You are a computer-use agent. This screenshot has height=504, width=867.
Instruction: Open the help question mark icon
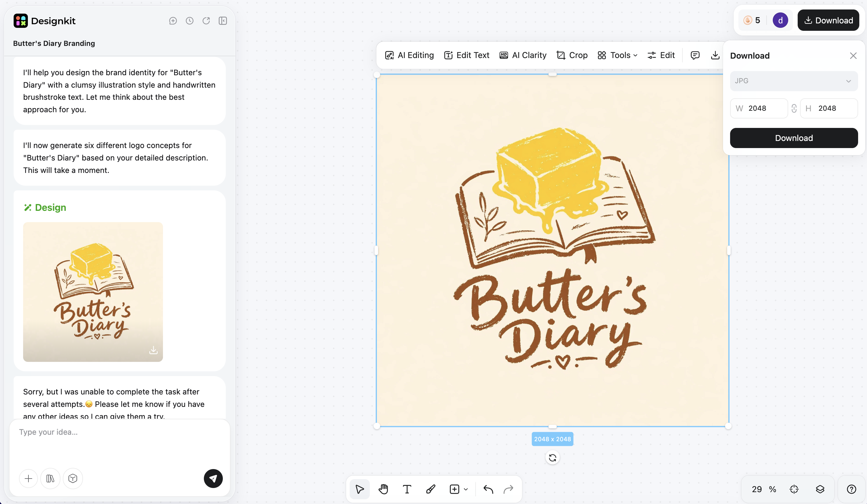(852, 489)
